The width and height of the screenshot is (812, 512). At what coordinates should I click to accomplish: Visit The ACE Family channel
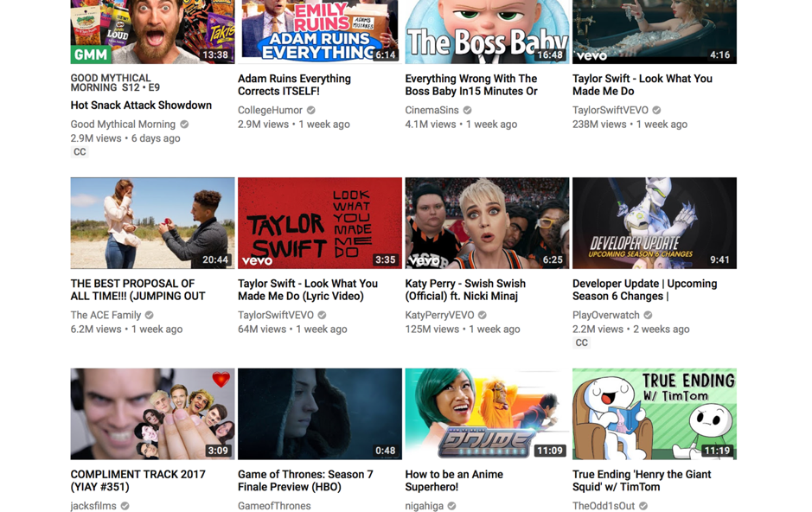tap(105, 316)
